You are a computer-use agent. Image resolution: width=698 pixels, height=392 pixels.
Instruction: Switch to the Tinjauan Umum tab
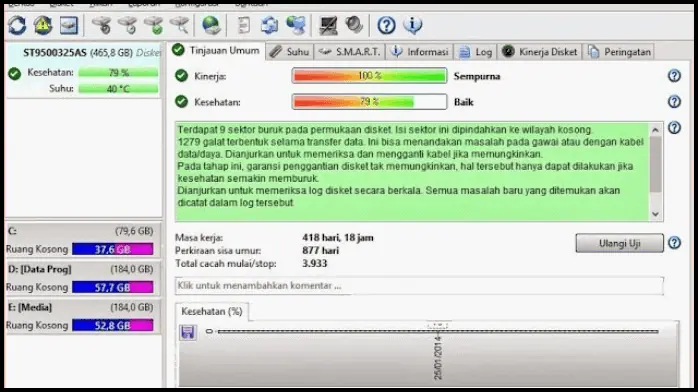point(216,51)
